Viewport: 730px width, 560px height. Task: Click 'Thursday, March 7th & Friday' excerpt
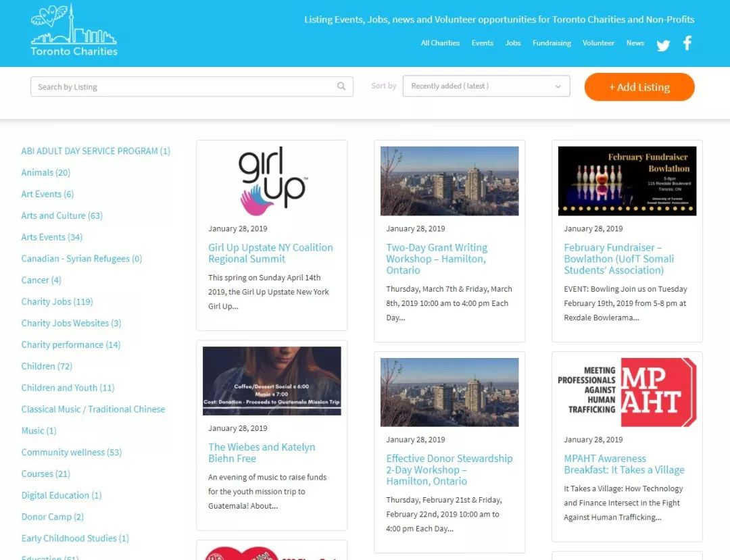[449, 303]
